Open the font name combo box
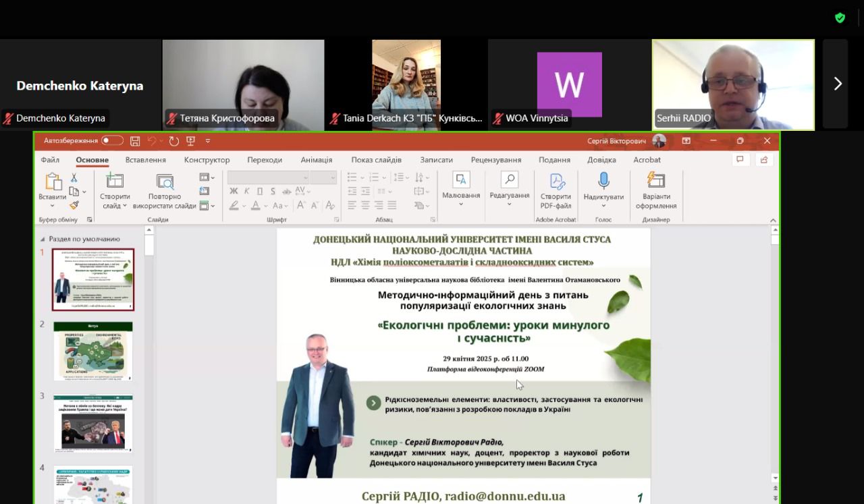The height and width of the screenshot is (504, 864). pos(268,177)
